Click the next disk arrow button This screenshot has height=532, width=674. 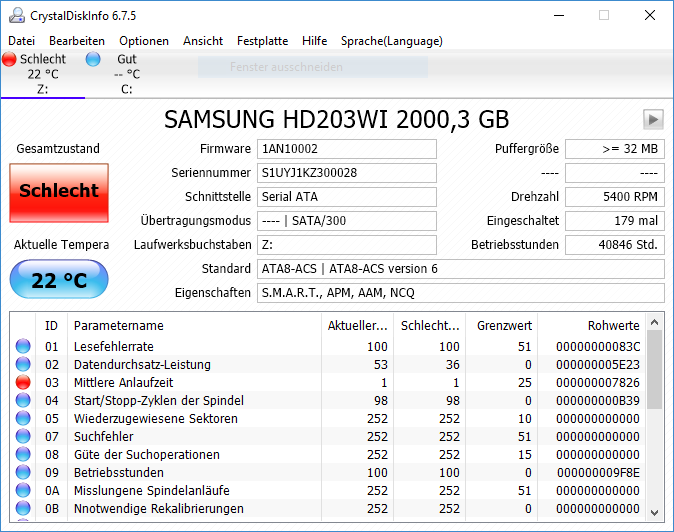coord(653,119)
